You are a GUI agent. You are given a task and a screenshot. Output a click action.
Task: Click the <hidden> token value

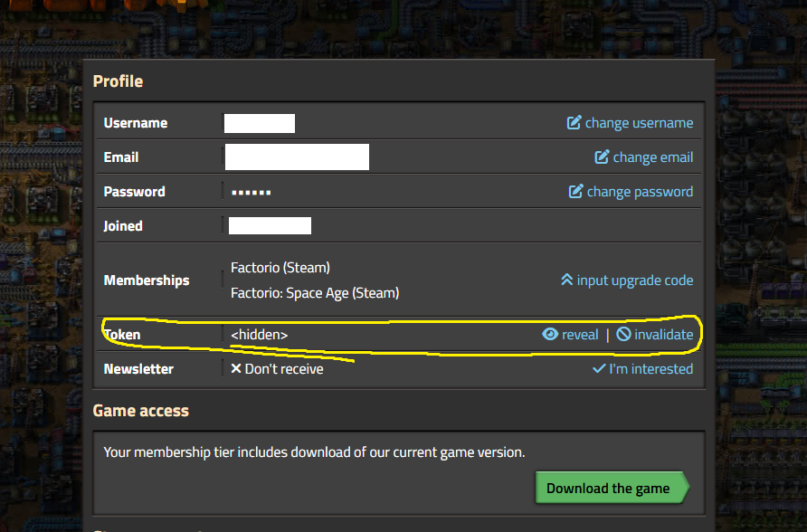(260, 335)
